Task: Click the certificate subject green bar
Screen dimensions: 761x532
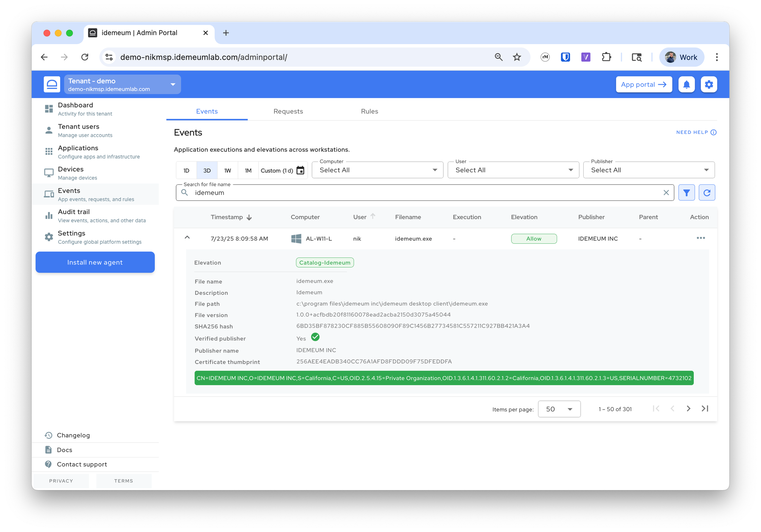Action: 444,378
